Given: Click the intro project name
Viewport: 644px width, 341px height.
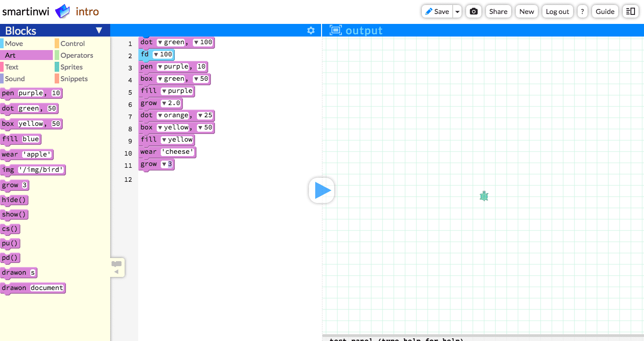Looking at the screenshot, I should [x=87, y=12].
